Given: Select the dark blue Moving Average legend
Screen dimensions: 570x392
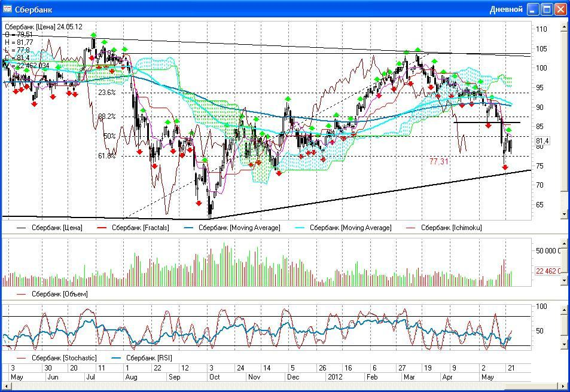Looking at the screenshot, I should (232, 228).
